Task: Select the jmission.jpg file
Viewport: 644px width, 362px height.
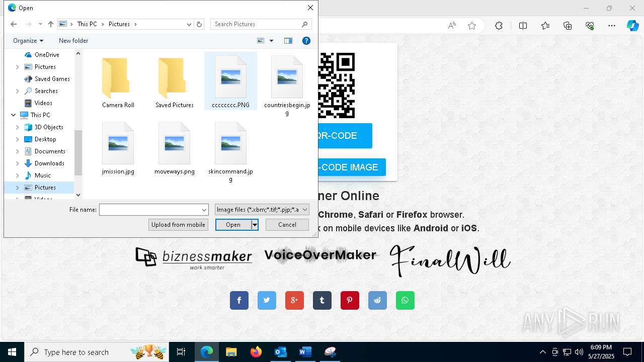Action: tap(118, 148)
